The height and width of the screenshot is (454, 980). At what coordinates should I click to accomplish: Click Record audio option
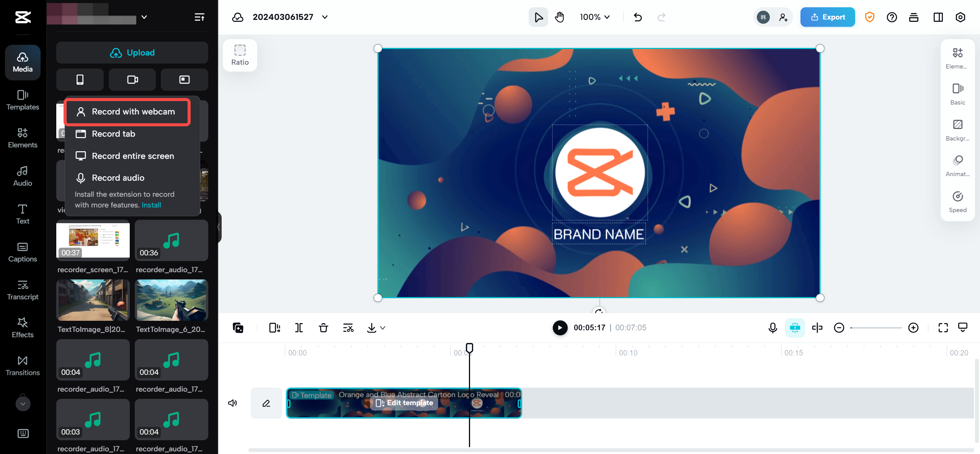click(x=118, y=177)
